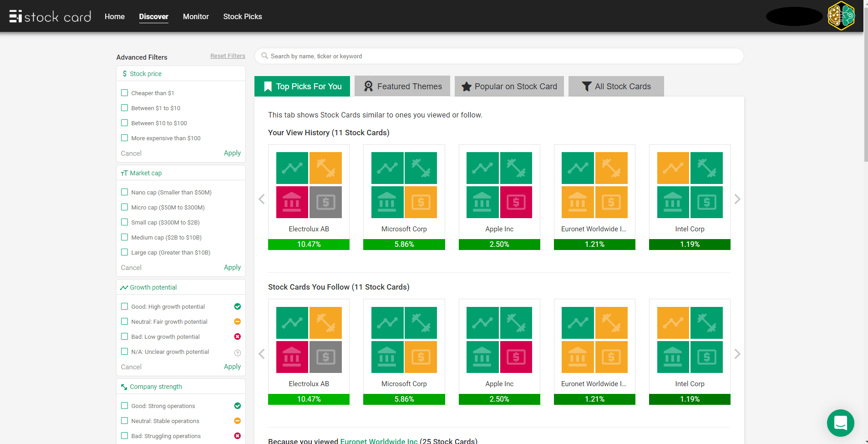The height and width of the screenshot is (444, 868).
Task: Click the Apple Inc strength tile in followed cards
Action: pos(516,323)
